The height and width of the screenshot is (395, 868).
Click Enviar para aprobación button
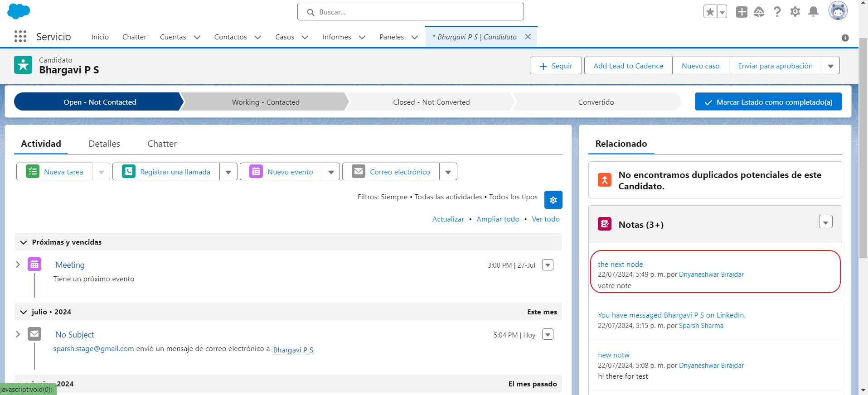pos(775,66)
